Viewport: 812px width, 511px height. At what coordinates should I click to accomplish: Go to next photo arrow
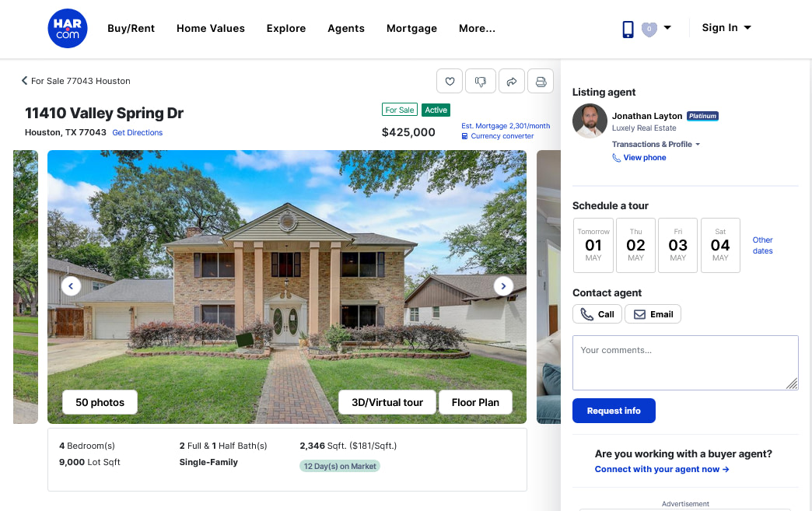(x=503, y=285)
